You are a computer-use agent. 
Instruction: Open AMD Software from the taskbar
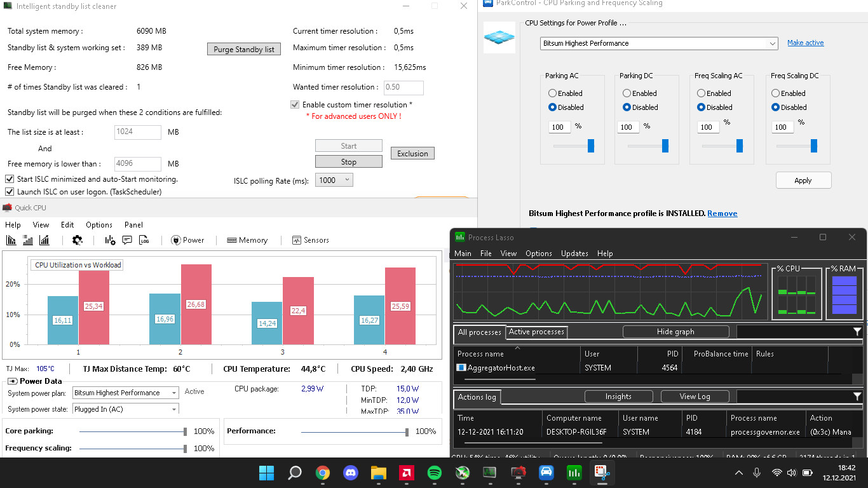pyautogui.click(x=407, y=473)
